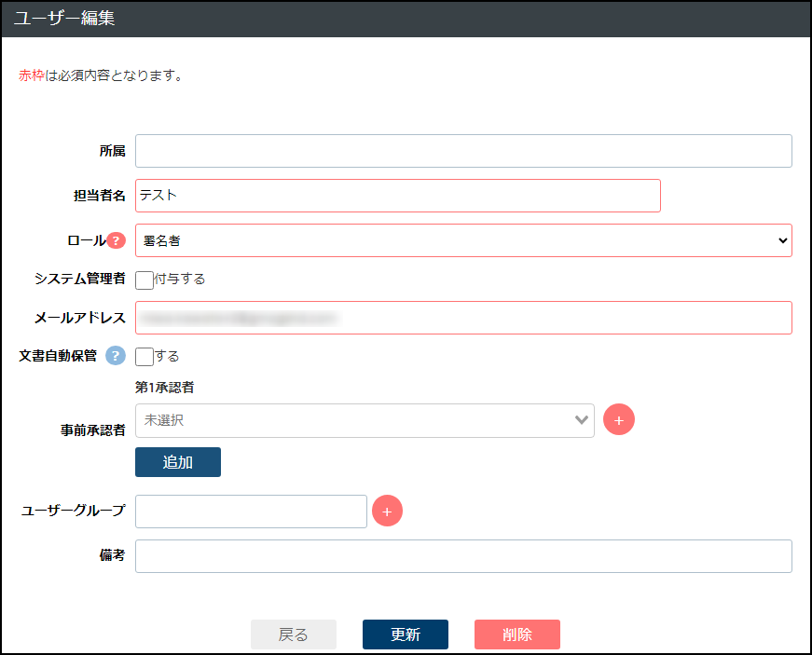Viewport: 812px width, 655px height.
Task: Click the plus icon next to 事前承認者 dropdown
Action: coord(619,420)
